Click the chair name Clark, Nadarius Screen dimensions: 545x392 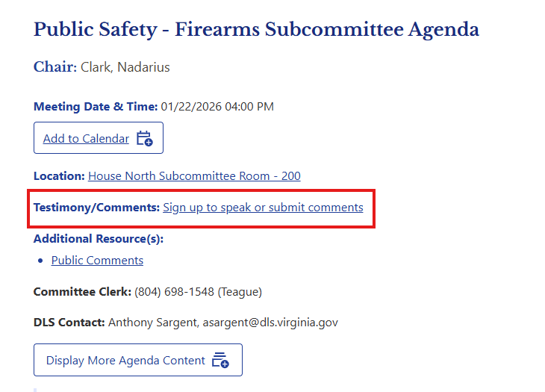coord(125,67)
